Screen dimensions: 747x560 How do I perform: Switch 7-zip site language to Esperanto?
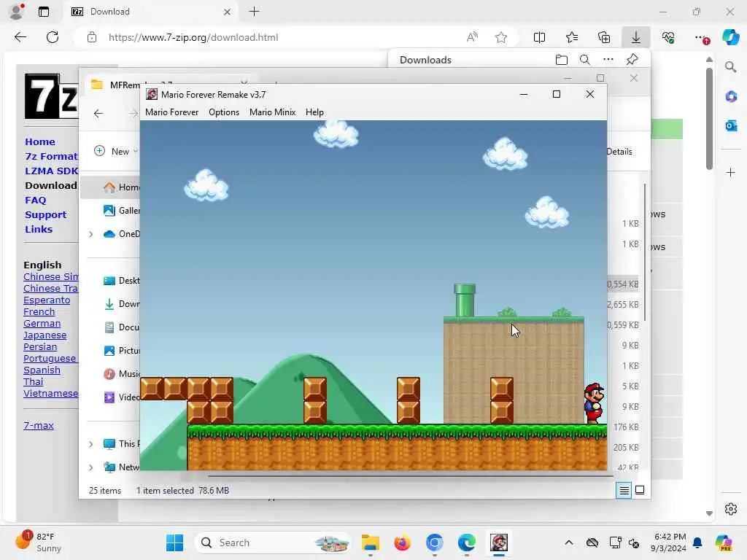(47, 300)
